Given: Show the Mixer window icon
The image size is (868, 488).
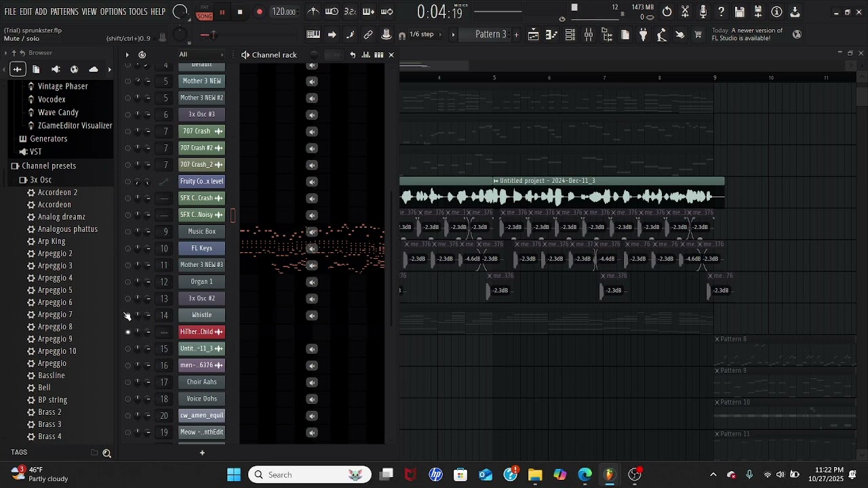Looking at the screenshot, I should tap(589, 35).
